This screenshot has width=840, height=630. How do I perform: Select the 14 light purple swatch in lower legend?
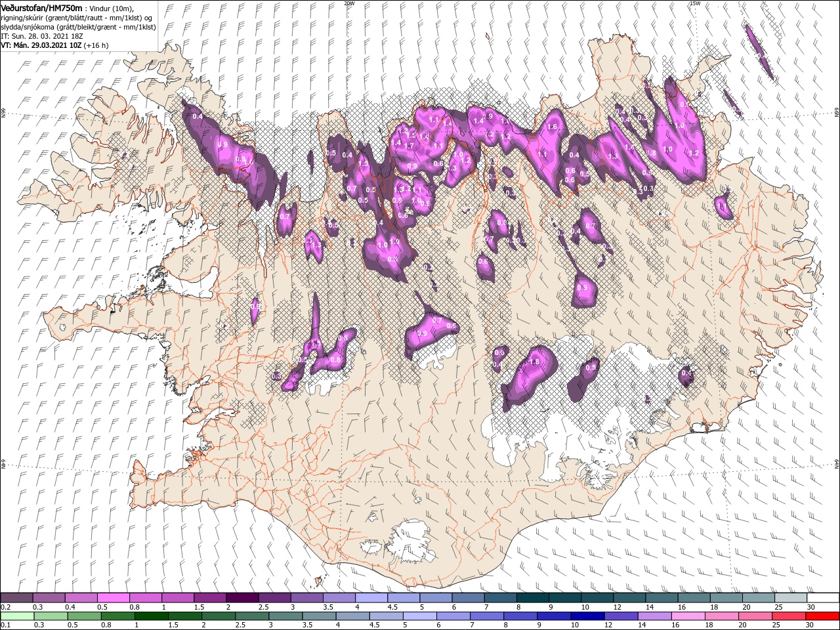click(x=655, y=616)
